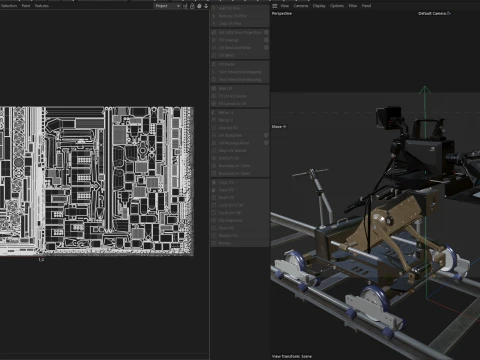Open the Project dropdown

click(167, 6)
